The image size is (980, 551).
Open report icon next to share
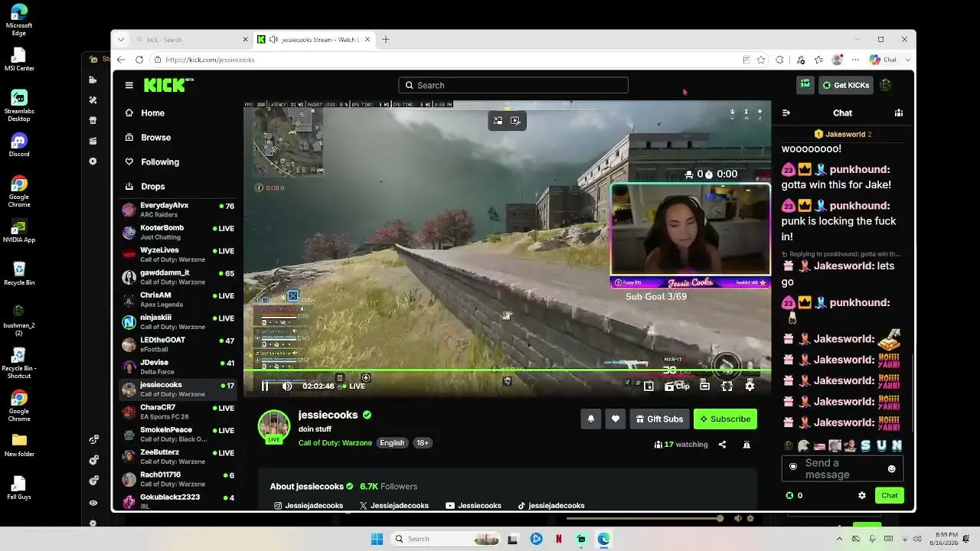click(x=746, y=445)
